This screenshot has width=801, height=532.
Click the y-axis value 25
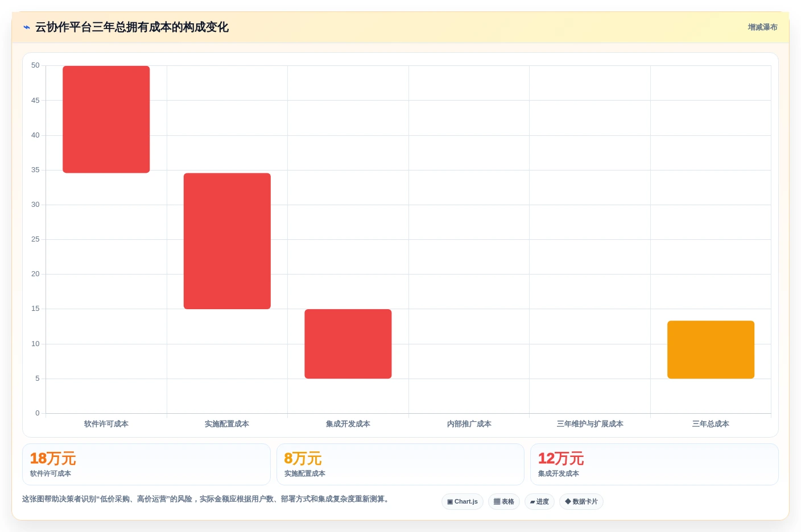(x=35, y=239)
